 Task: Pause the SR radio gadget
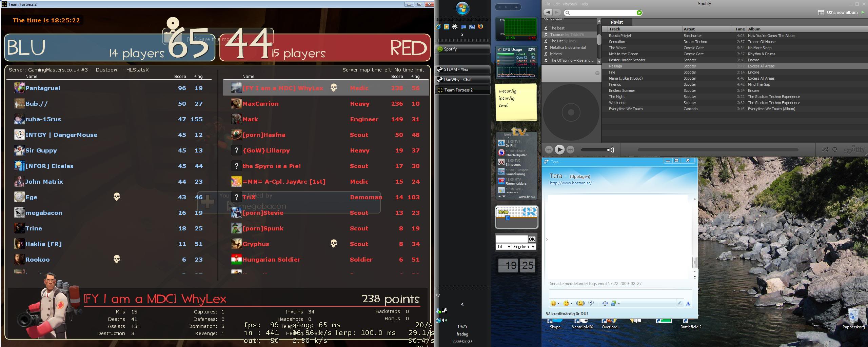coord(508,218)
